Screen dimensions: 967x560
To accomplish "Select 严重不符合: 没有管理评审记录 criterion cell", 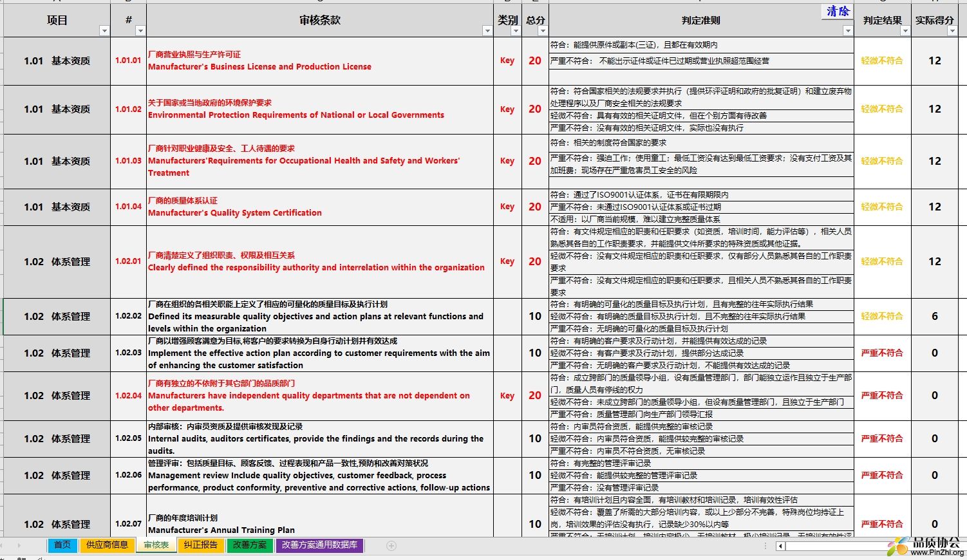I will pyautogui.click(x=701, y=488).
